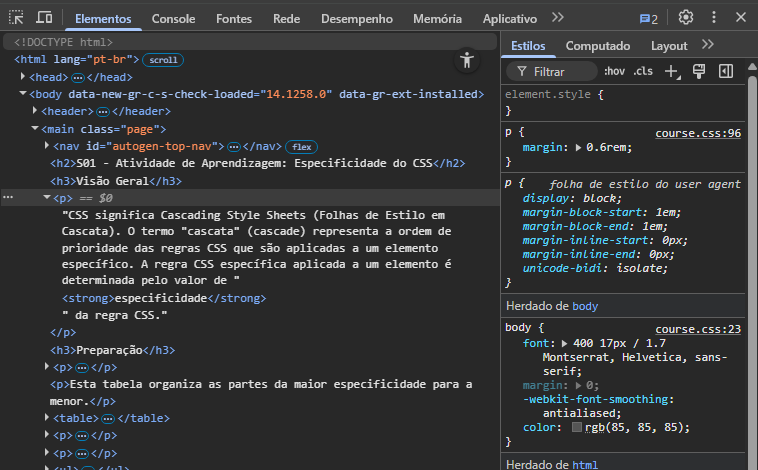Expand the head element node
The width and height of the screenshot is (758, 470).
coord(23,76)
